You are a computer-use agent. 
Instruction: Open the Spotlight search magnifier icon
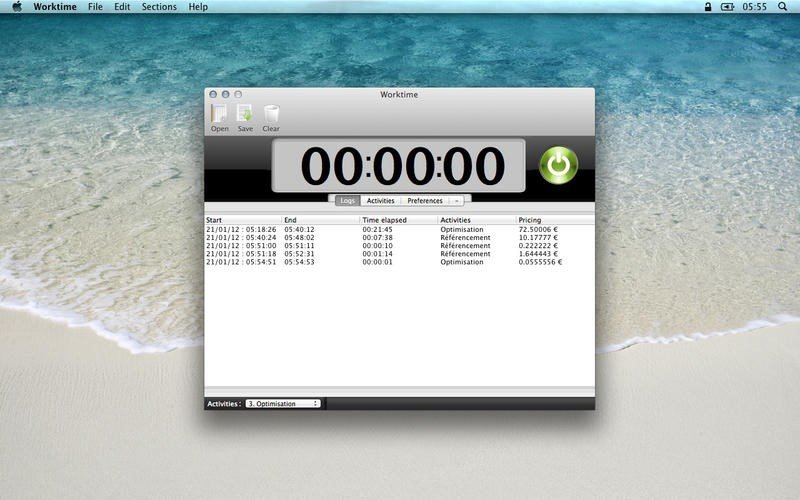782,7
